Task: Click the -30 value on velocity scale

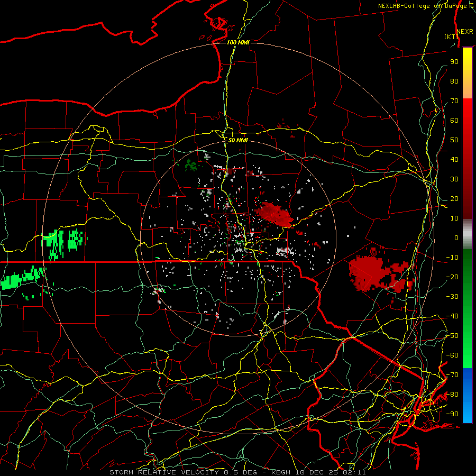Action: pos(452,296)
